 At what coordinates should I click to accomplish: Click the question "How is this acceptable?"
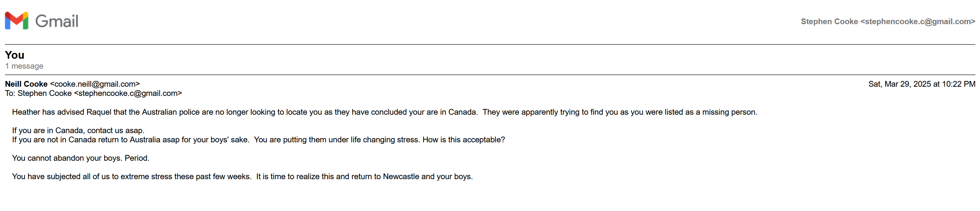pyautogui.click(x=463, y=140)
